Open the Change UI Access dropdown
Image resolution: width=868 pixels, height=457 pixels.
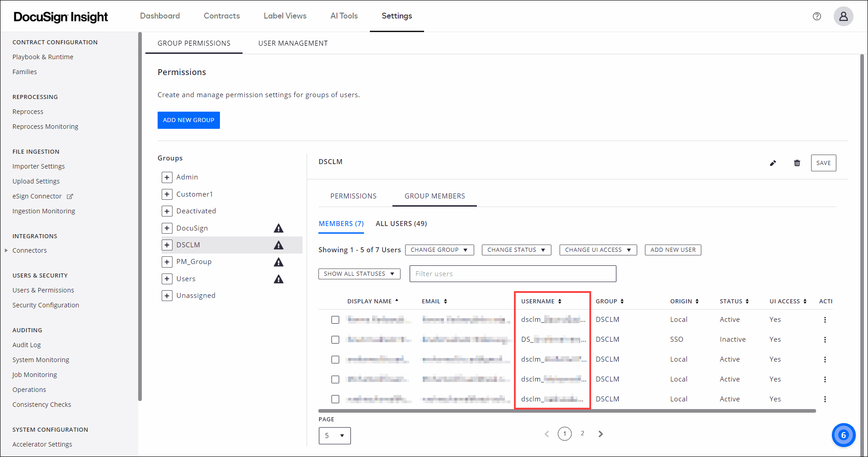(598, 250)
